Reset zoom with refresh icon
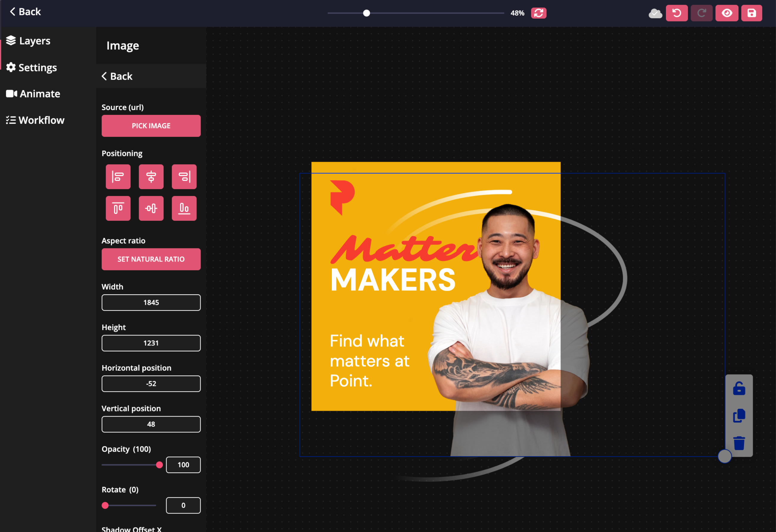This screenshot has height=532, width=776. point(539,13)
